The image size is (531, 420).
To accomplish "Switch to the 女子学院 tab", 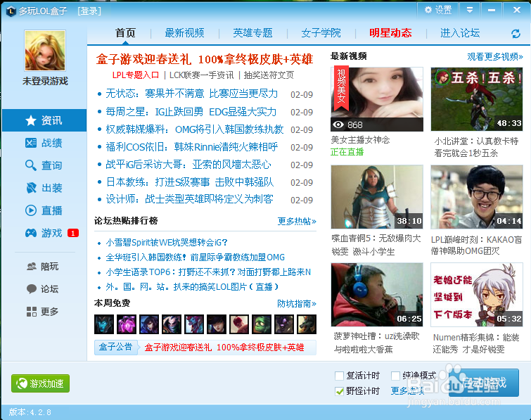I will point(321,33).
